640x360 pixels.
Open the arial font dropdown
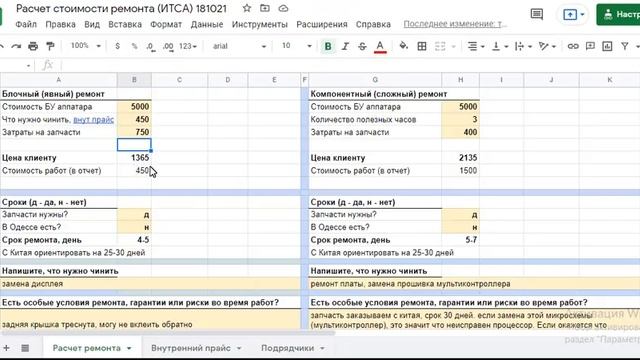pos(239,46)
